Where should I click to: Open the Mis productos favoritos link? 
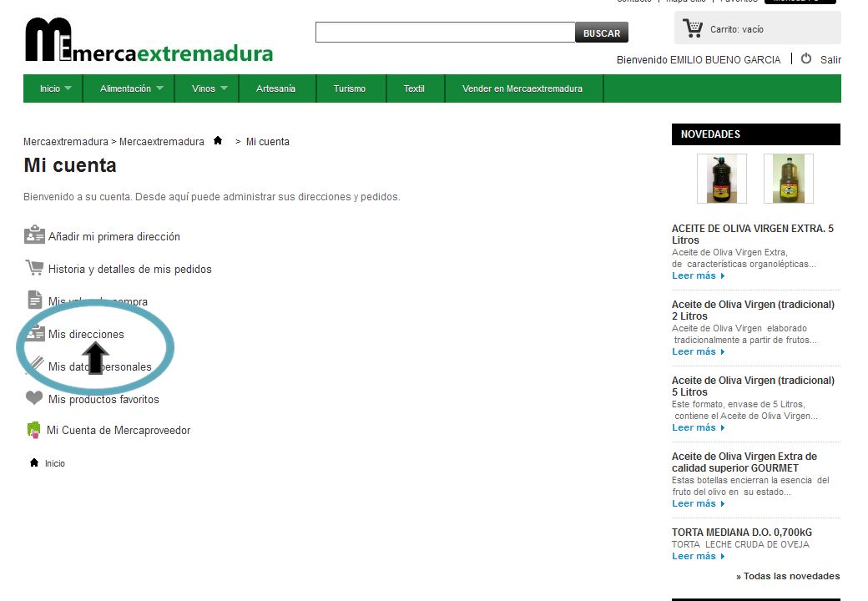tap(103, 399)
